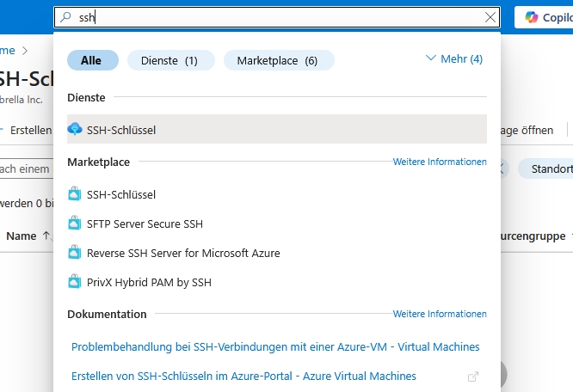
Task: Switch to the Dienste (1) filter
Action: pyautogui.click(x=170, y=61)
